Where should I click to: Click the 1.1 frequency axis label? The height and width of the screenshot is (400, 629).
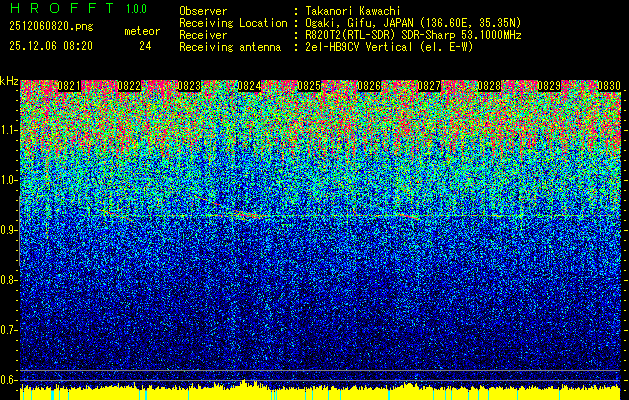pos(8,130)
